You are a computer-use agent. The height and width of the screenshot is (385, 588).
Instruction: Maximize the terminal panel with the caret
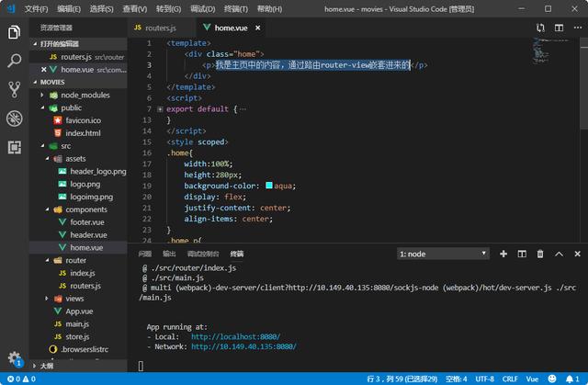coord(559,254)
